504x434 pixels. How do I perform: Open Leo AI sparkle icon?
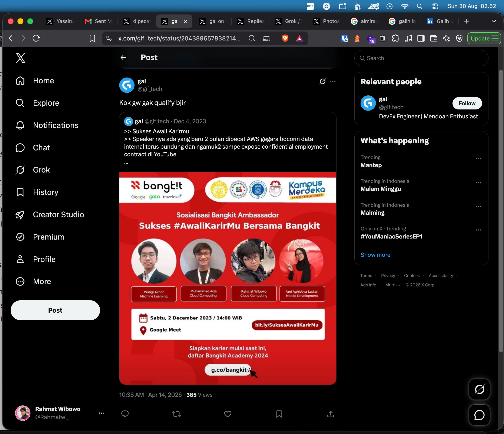click(446, 39)
